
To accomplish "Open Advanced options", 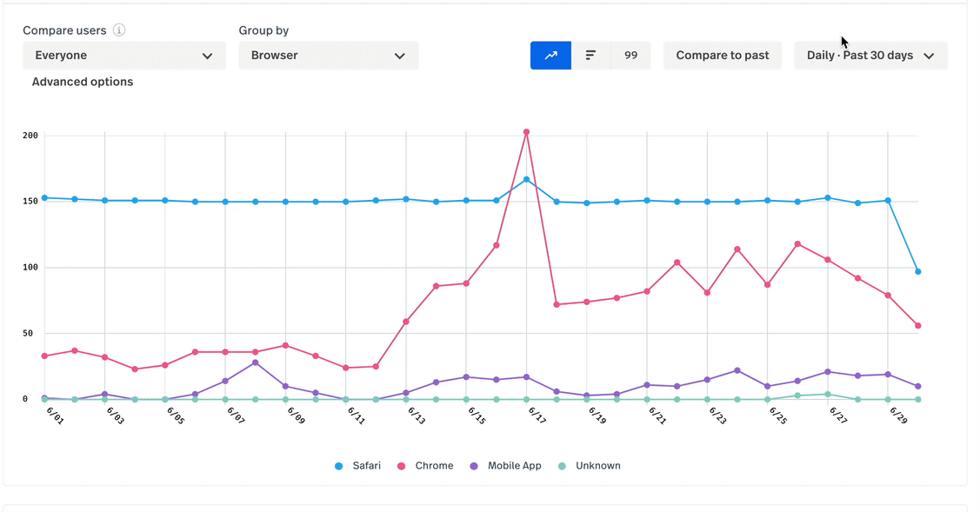I will point(83,82).
